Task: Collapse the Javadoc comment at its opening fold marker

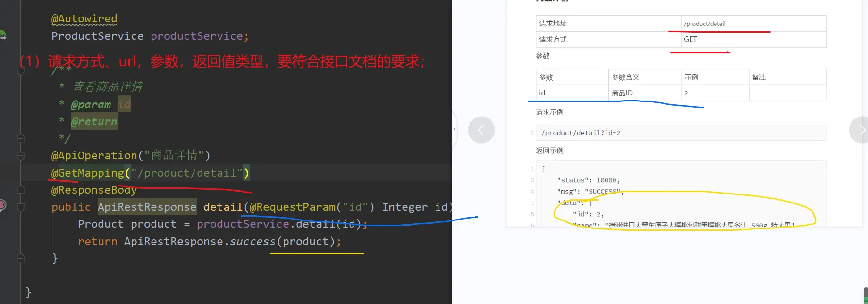Action: pos(21,71)
